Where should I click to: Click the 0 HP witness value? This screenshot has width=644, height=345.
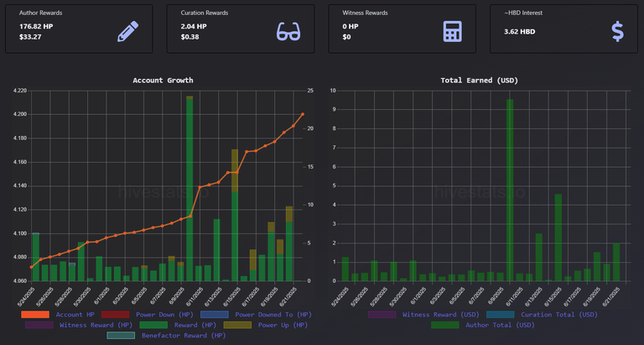click(x=351, y=26)
